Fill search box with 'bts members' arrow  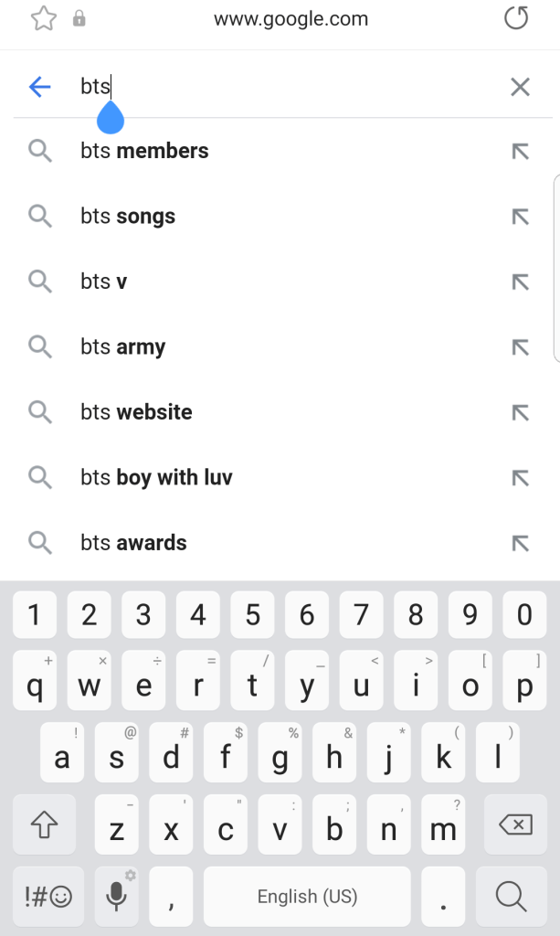tap(520, 152)
